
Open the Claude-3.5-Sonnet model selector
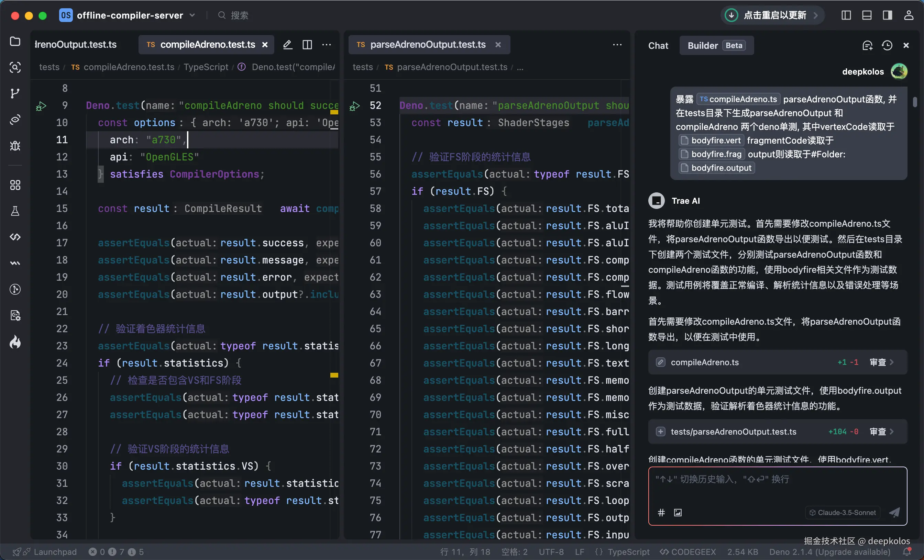[x=843, y=512]
